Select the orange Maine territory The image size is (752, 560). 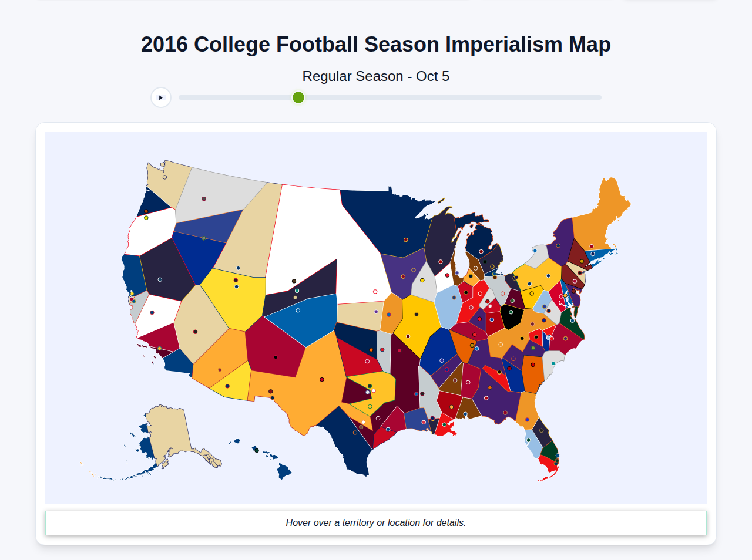pyautogui.click(x=608, y=200)
